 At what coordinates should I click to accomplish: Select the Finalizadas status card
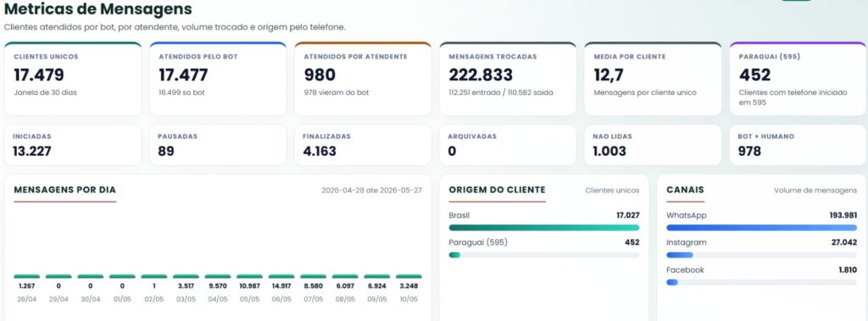point(363,145)
